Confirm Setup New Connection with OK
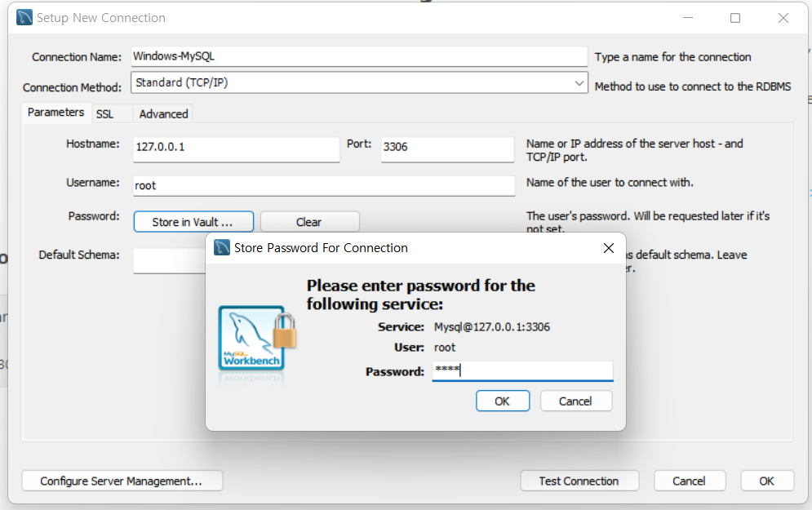 tap(767, 481)
